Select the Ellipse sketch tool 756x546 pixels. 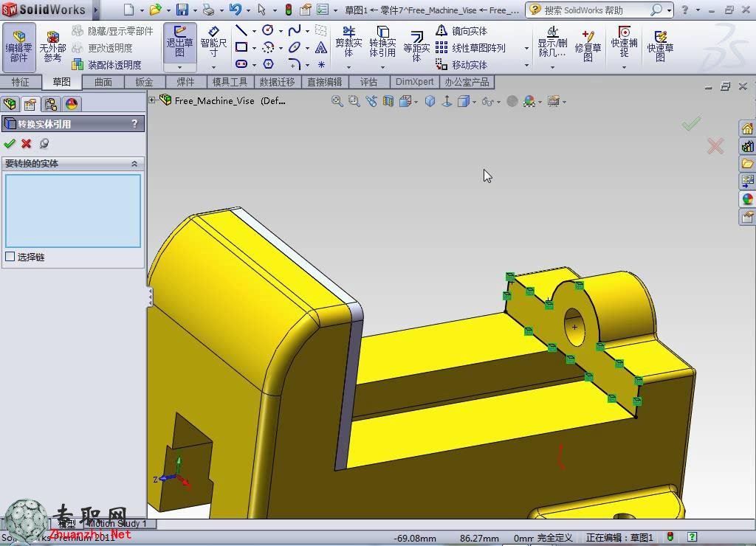coord(294,47)
